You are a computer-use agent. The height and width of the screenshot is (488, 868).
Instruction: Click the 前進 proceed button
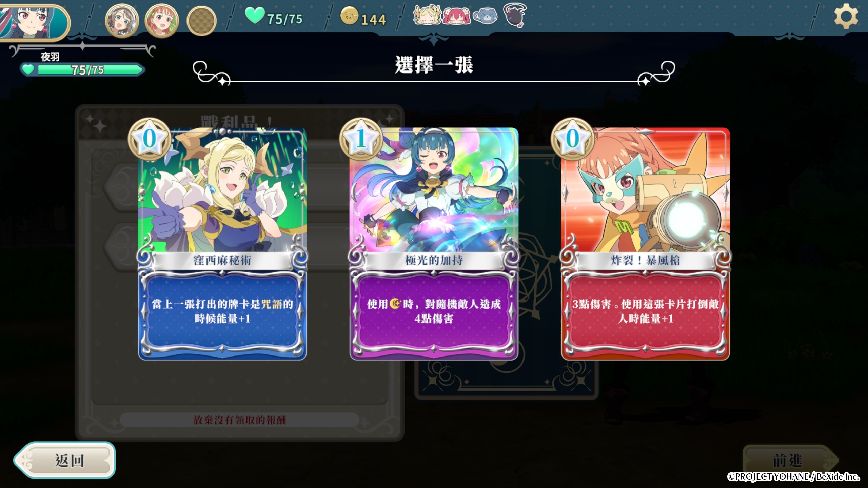[787, 460]
